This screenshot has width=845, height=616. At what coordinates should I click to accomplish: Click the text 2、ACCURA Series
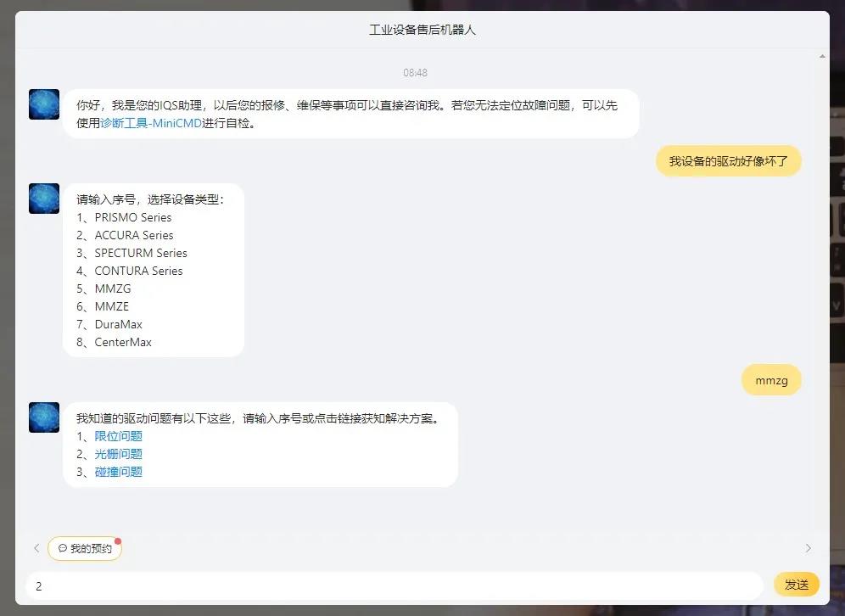point(125,235)
